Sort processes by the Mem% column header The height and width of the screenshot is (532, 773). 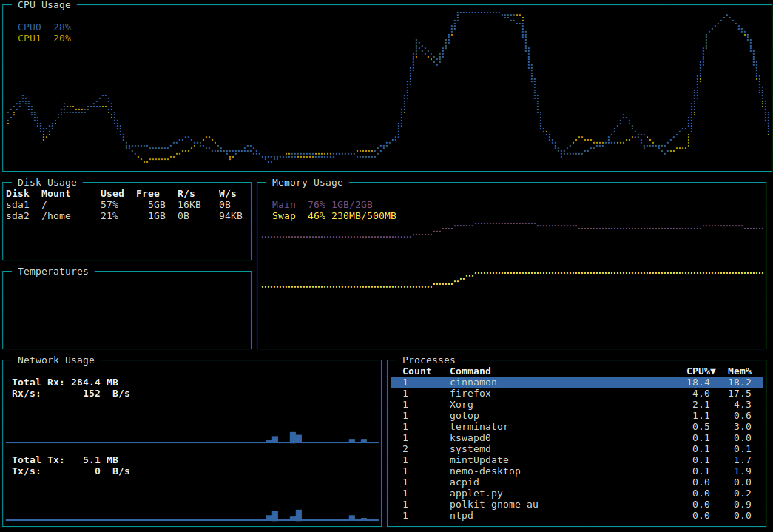click(739, 371)
